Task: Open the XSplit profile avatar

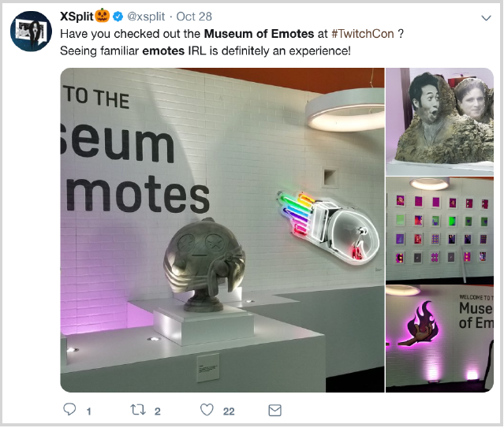Action: pyautogui.click(x=31, y=32)
